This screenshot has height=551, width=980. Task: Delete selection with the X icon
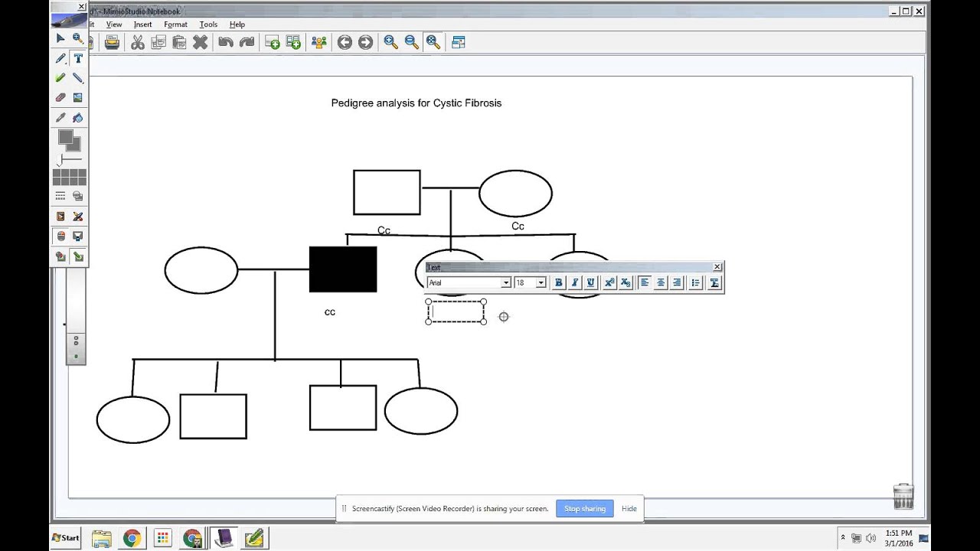click(x=200, y=42)
